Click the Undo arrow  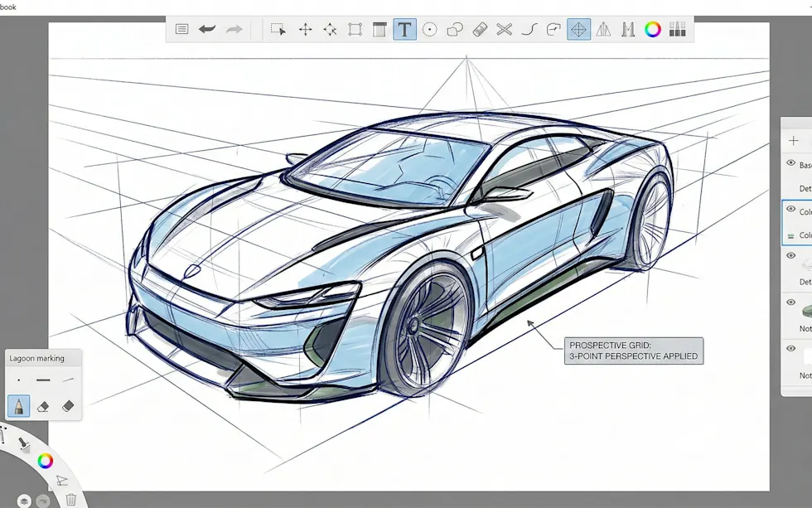[x=206, y=30]
